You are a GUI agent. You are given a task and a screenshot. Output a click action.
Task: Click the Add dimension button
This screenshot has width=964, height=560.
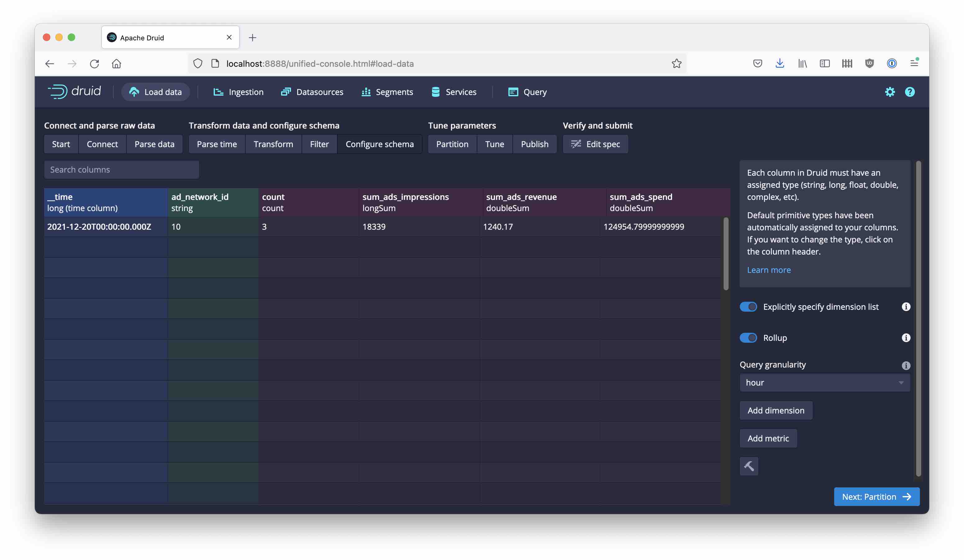coord(775,410)
